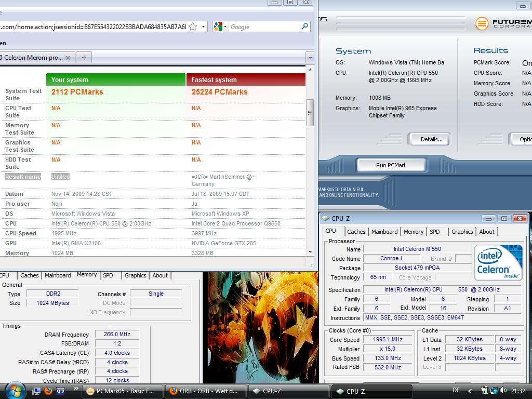Click the browser address bar URL
The width and height of the screenshot is (532, 399).
(x=93, y=27)
